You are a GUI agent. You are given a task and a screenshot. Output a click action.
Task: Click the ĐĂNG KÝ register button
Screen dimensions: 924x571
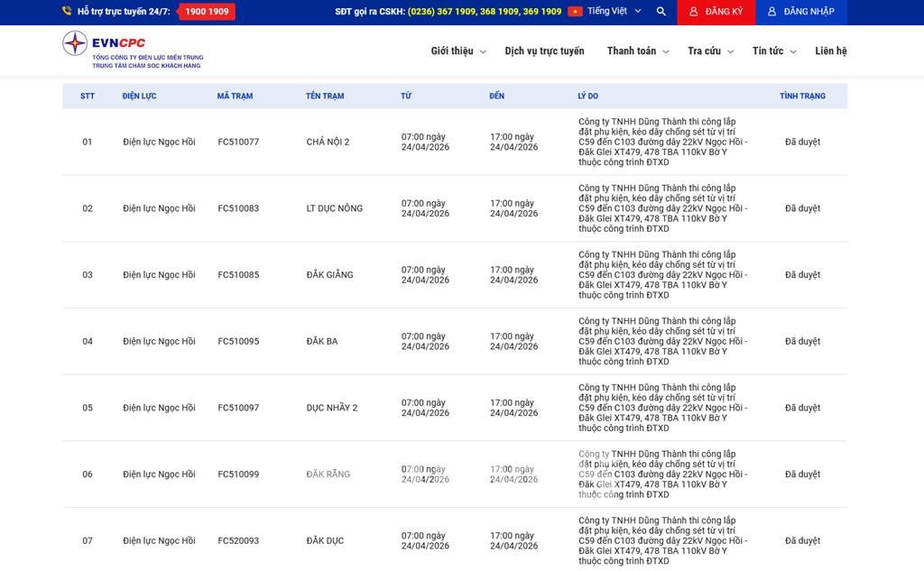(x=716, y=12)
